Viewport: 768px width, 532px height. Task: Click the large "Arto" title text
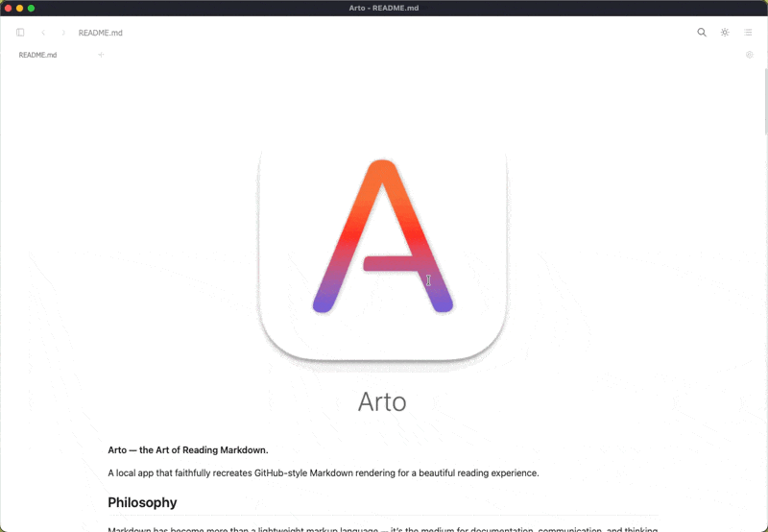pyautogui.click(x=382, y=401)
